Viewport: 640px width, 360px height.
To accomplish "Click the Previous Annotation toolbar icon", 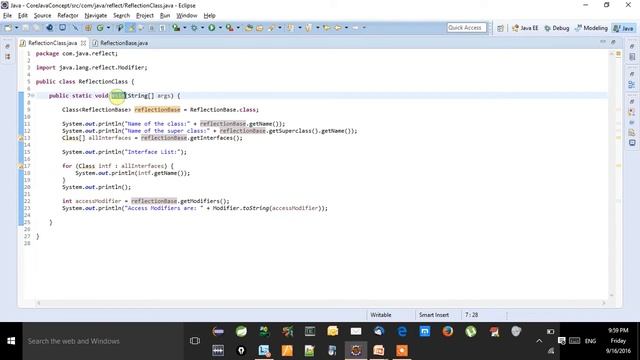I will point(309,28).
